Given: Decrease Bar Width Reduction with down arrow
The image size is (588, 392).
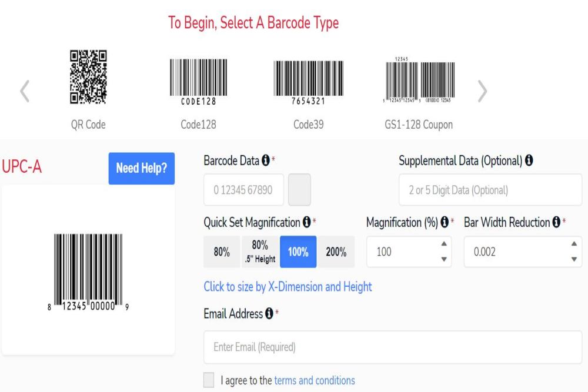Looking at the screenshot, I should pos(574,259).
